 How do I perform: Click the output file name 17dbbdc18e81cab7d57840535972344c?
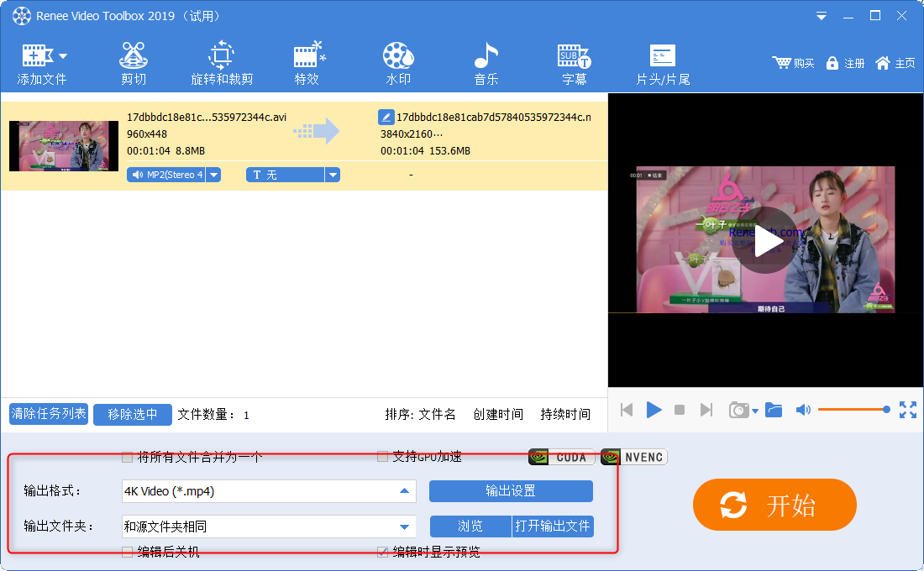(494, 117)
